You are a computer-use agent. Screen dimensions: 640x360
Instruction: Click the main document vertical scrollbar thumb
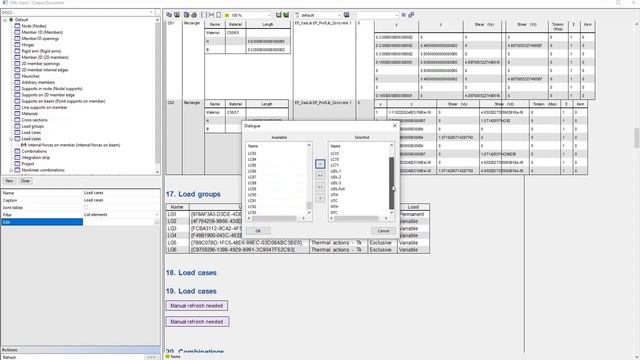tap(636, 138)
